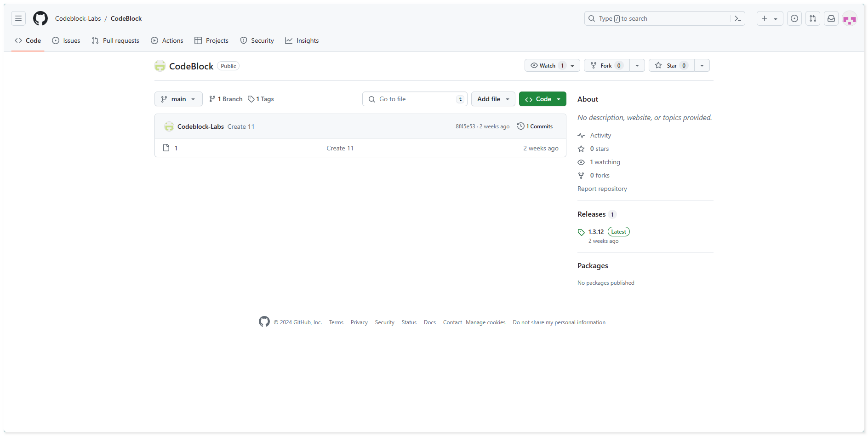Open the hamburger navigation menu
The height and width of the screenshot is (436, 868).
[x=18, y=18]
